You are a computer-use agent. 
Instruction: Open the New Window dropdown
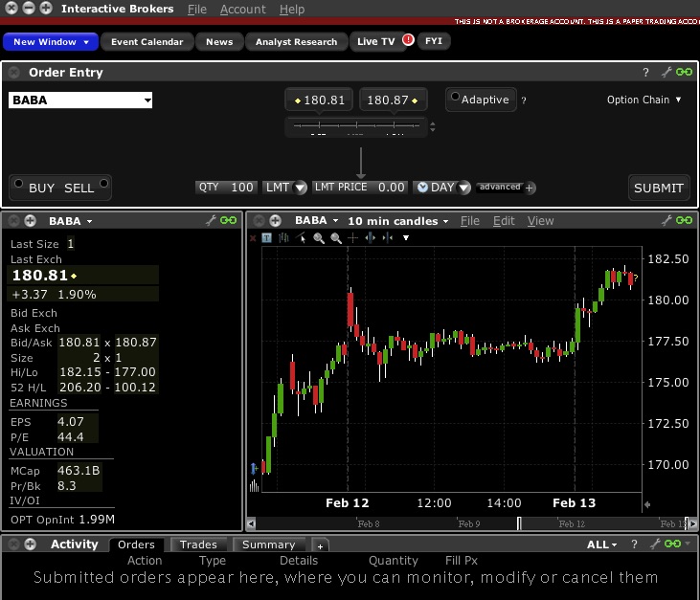pos(51,42)
